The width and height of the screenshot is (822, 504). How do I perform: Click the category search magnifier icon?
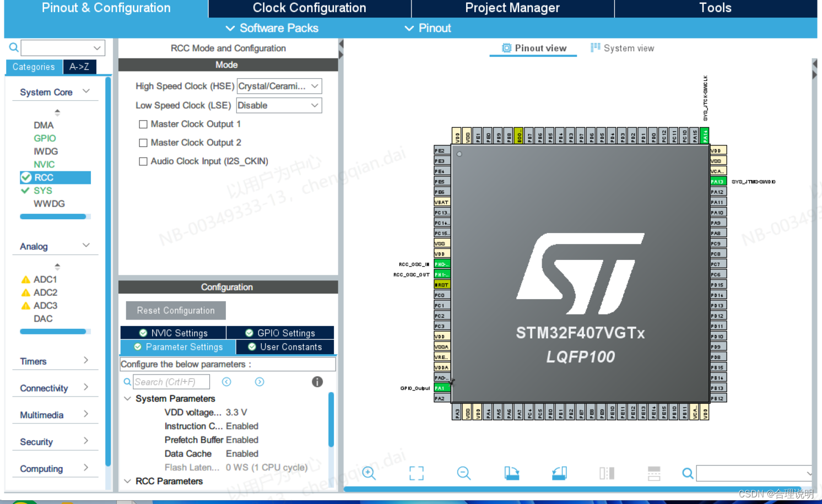click(14, 47)
